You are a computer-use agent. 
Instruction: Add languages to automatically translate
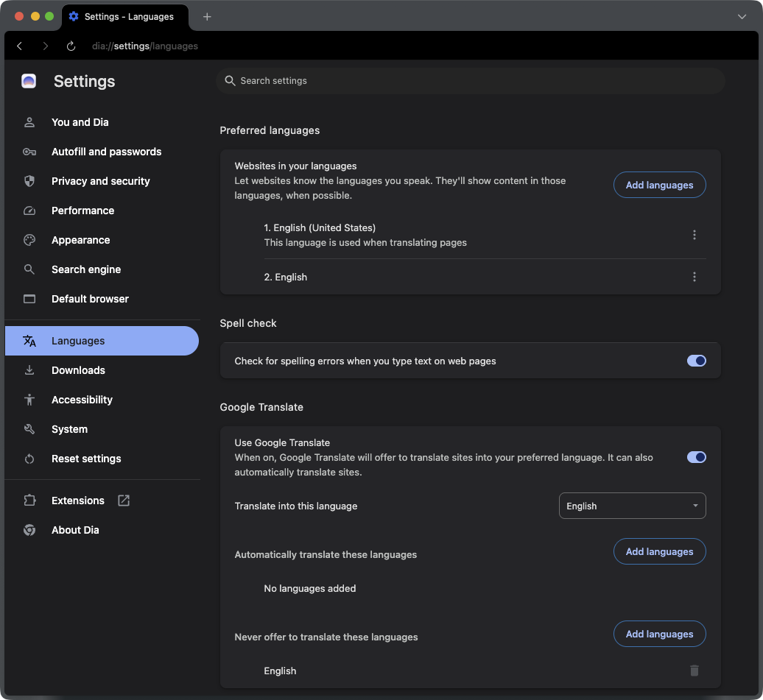(x=659, y=551)
